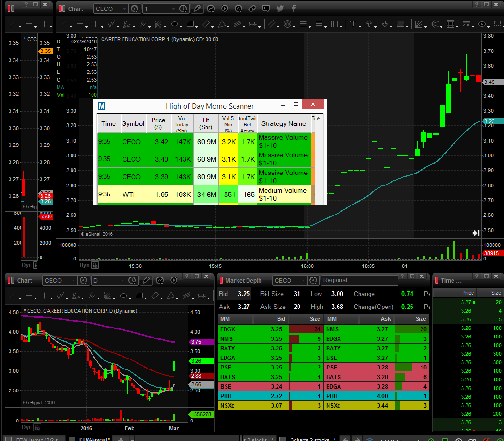Select concentric circles tool in main chart toolbar
Screen dimensions: 504x441
[288, 24]
